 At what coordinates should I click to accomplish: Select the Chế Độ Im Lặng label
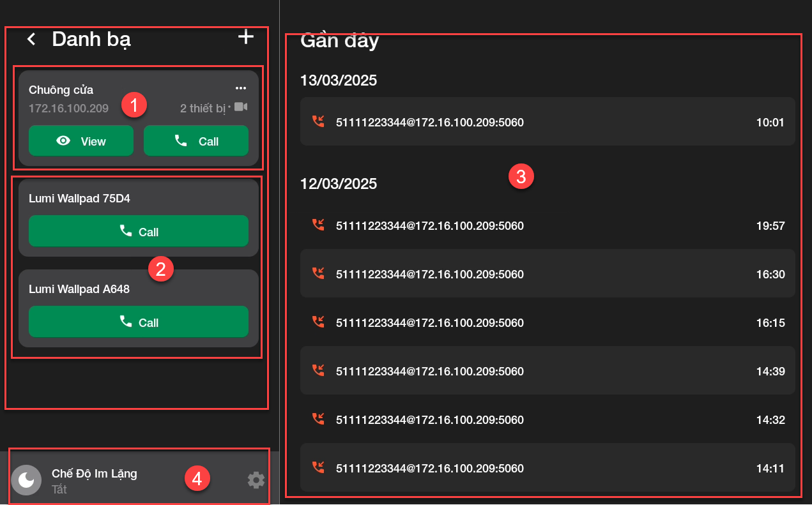pos(94,474)
